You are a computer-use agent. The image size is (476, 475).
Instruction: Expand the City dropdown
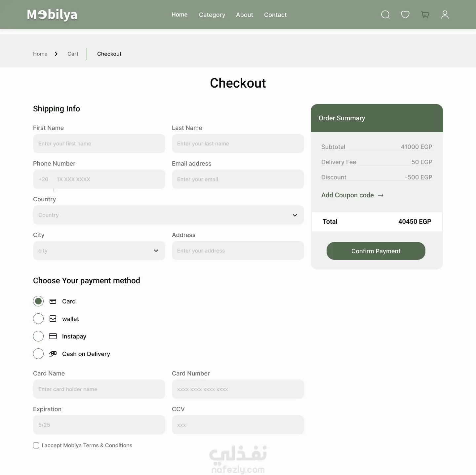99,251
